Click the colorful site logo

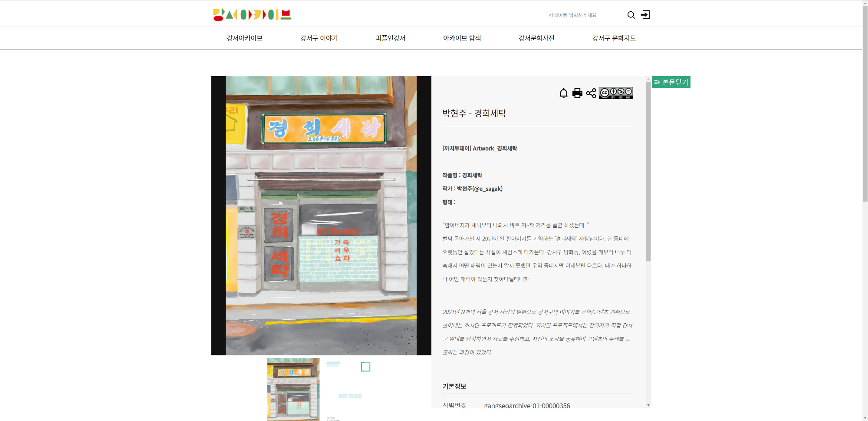[252, 15]
